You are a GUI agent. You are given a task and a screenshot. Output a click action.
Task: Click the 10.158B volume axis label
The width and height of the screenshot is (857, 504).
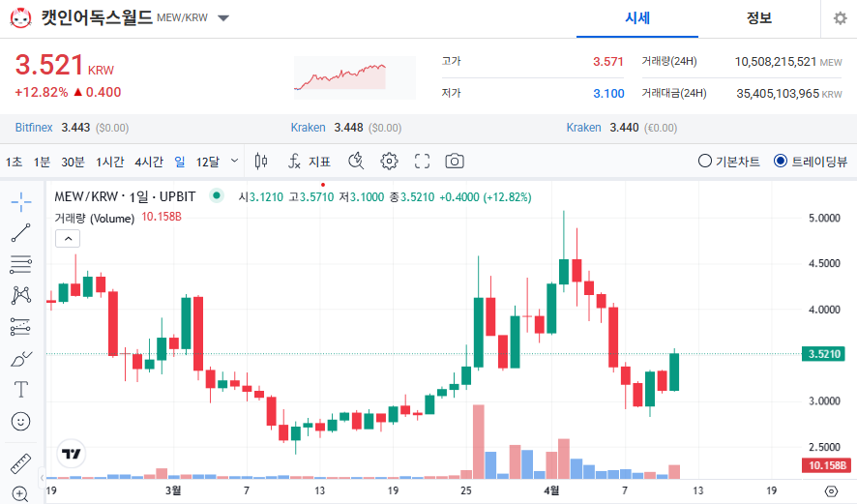coord(826,465)
